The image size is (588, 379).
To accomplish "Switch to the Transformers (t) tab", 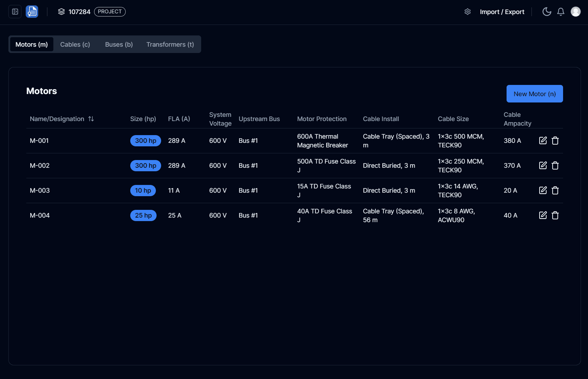I will coord(170,45).
